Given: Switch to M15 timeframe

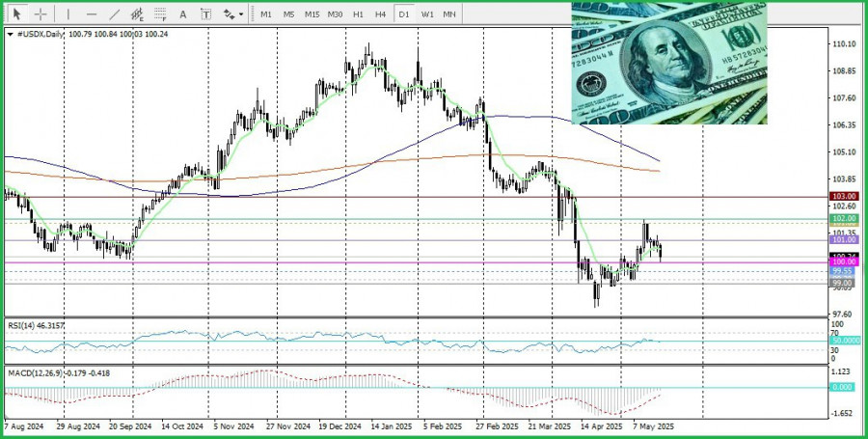Looking at the screenshot, I should point(312,14).
